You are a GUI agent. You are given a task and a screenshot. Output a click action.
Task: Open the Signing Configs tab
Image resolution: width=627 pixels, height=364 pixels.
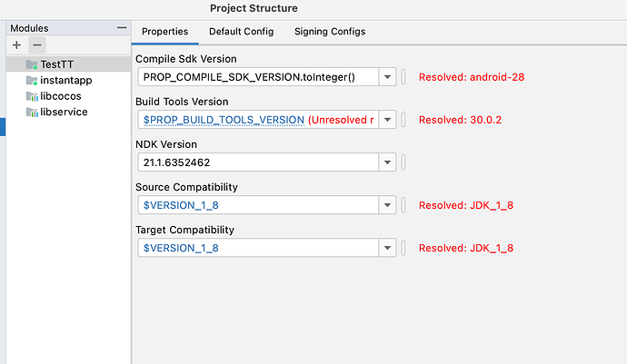point(329,32)
